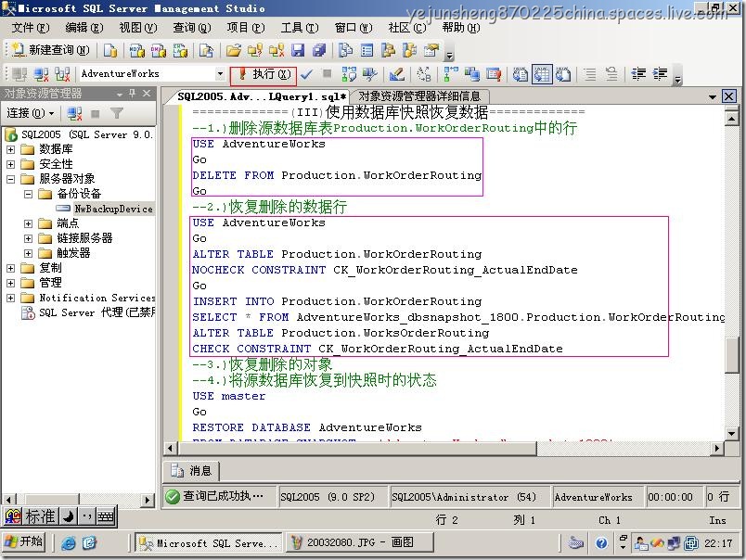The height and width of the screenshot is (560, 746).
Task: Click the Analysis Services MDX query icon
Action: tap(137, 50)
